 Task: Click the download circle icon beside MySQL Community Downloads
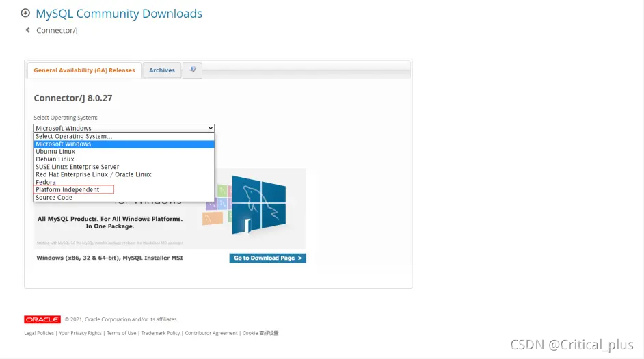(x=26, y=13)
